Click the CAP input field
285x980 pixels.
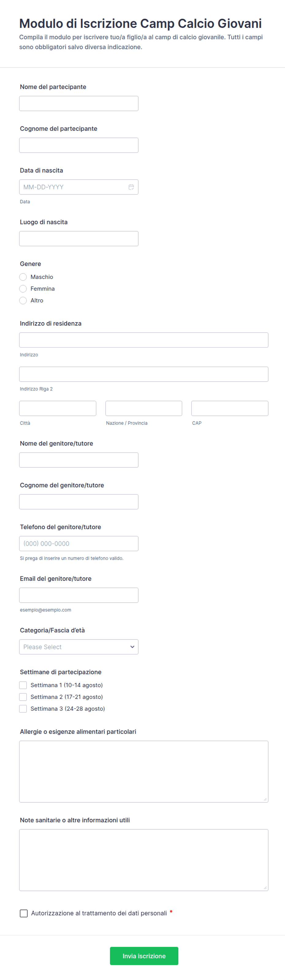click(x=230, y=408)
